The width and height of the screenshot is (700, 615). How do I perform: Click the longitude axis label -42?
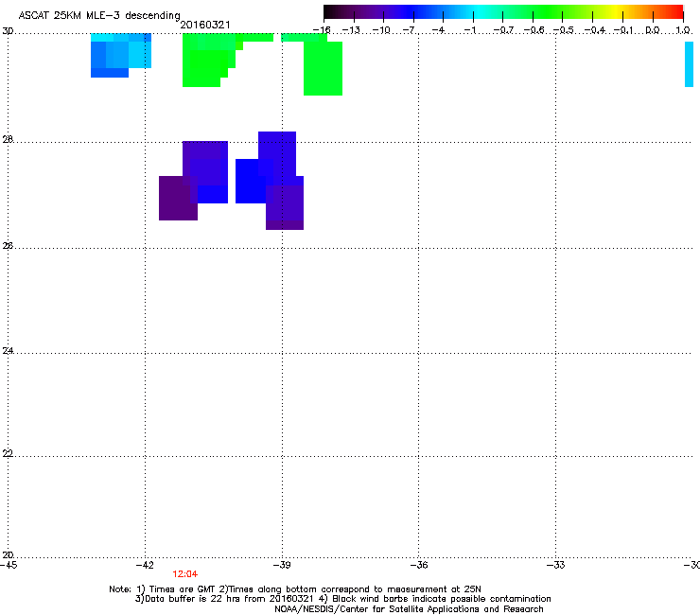[145, 565]
